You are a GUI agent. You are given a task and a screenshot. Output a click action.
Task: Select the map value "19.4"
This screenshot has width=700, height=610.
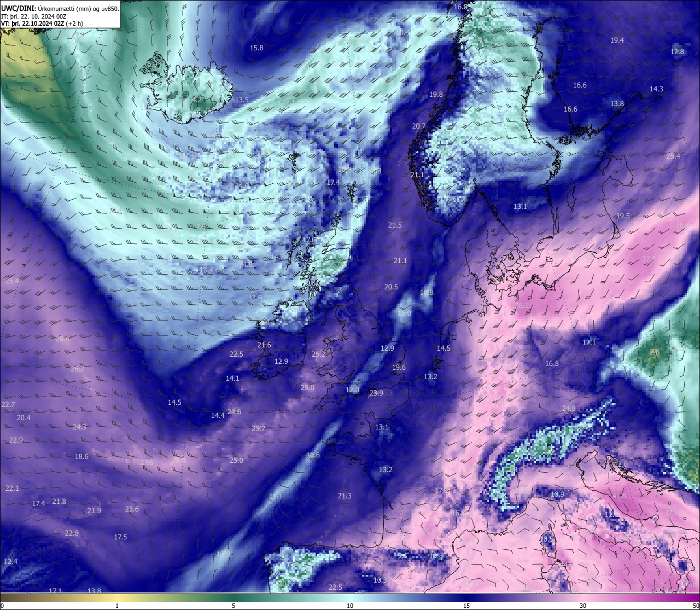tap(617, 40)
